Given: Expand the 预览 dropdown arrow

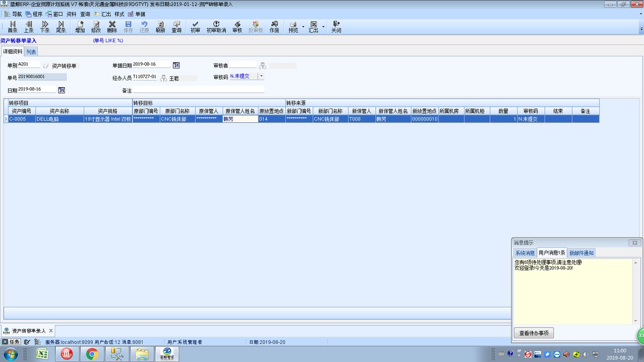Looking at the screenshot, I should 303,27.
